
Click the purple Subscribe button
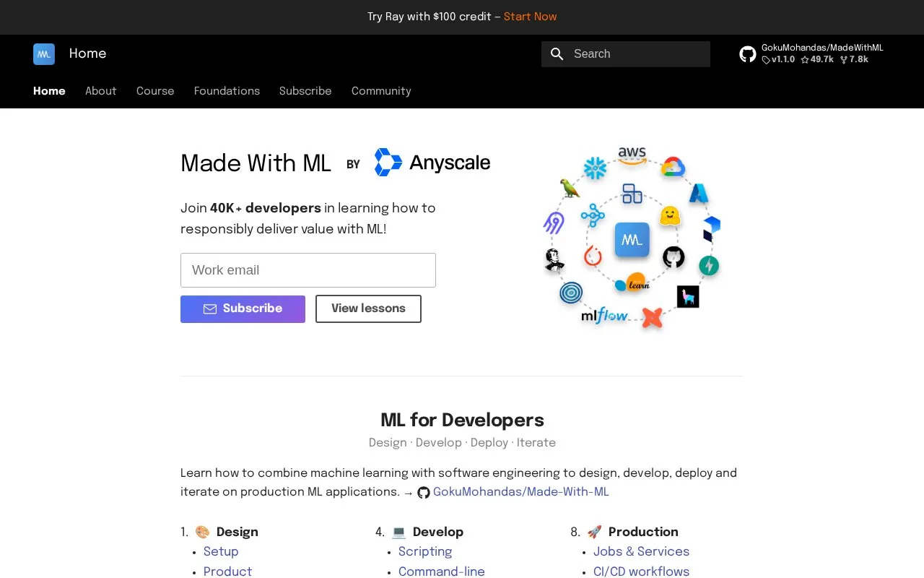click(243, 309)
